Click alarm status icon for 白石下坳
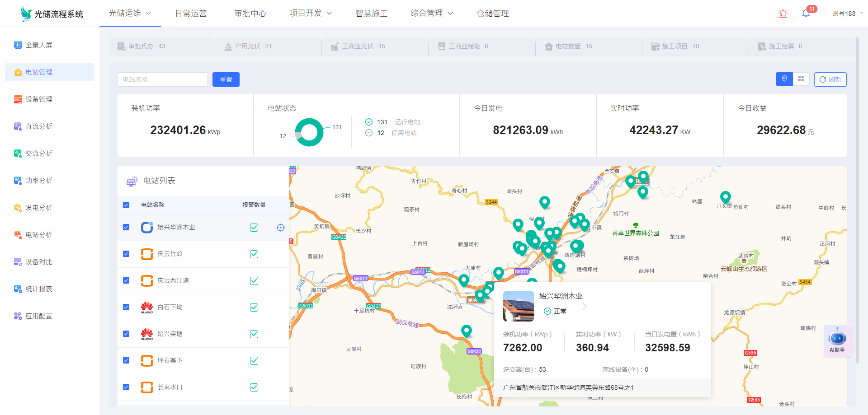Viewport: 868px width, 415px height. click(254, 308)
